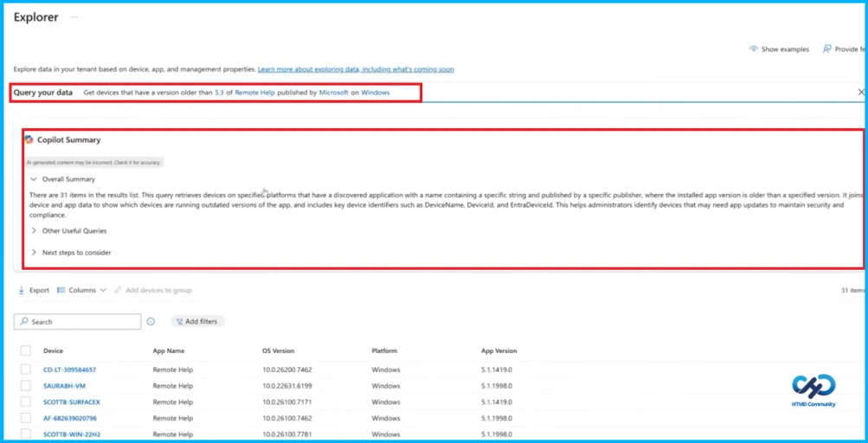Click the search magnifier icon

click(24, 322)
